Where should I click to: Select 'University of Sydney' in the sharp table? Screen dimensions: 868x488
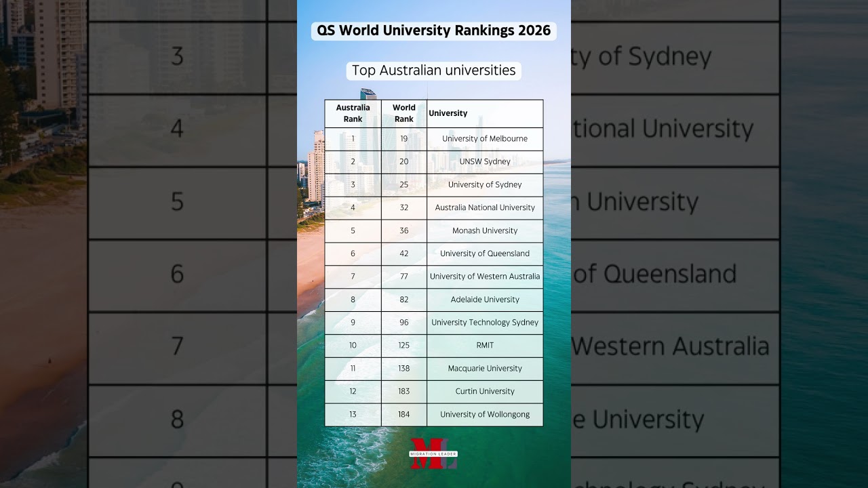tap(485, 184)
